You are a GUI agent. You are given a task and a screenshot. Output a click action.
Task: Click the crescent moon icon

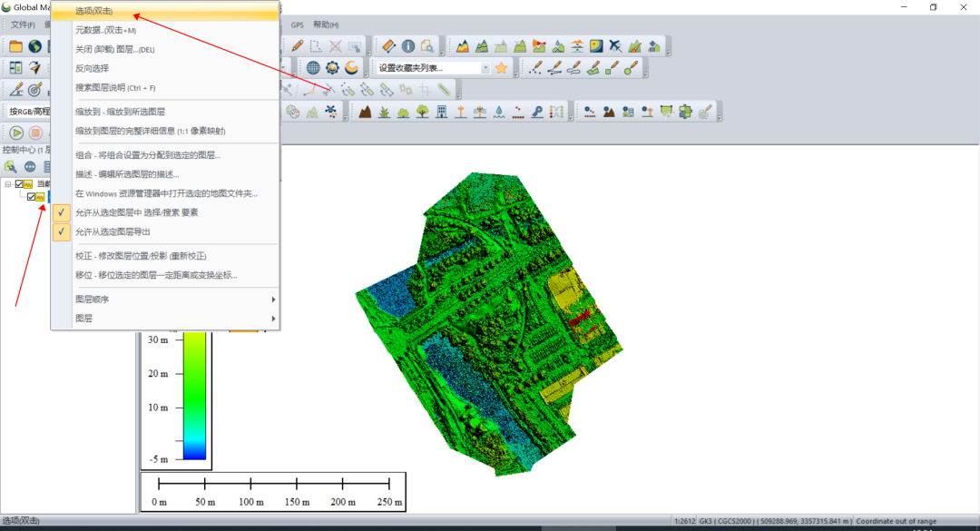point(352,67)
